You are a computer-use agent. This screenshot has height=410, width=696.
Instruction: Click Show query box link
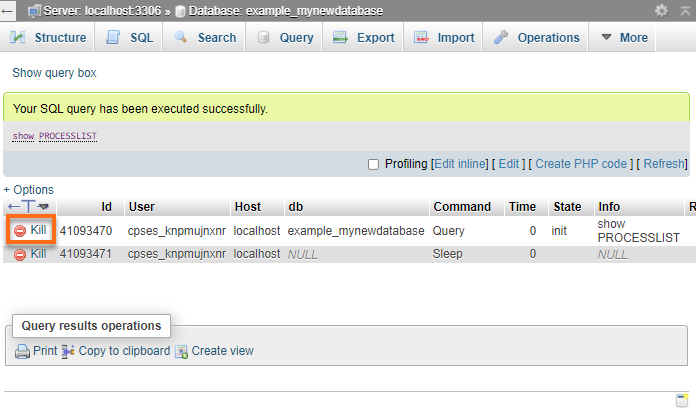pyautogui.click(x=54, y=73)
